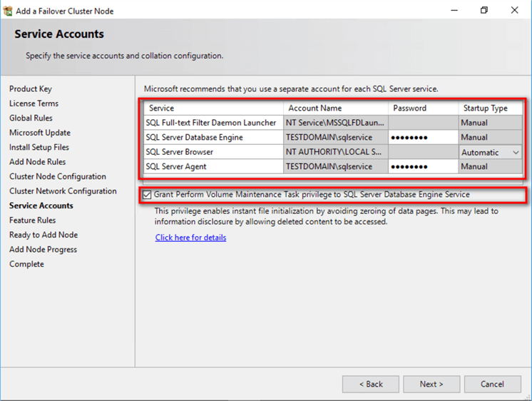Click Full-text Filter Daemon password cell
This screenshot has height=401, width=532.
[x=423, y=123]
